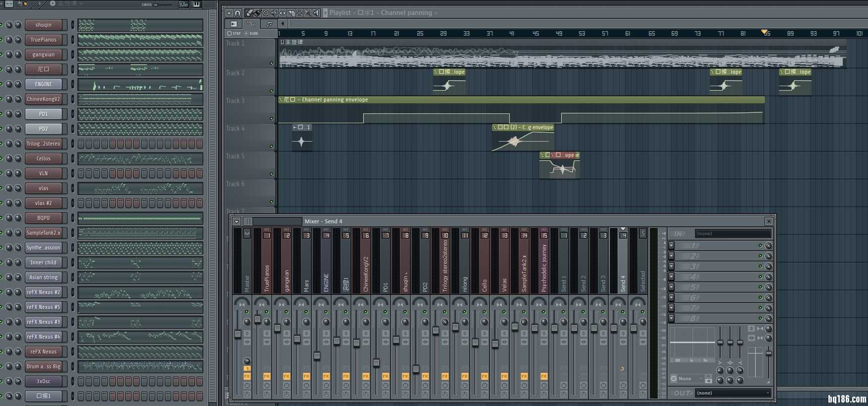
Task: Choose the Select tool in Playlist toolbar
Action: tap(299, 13)
